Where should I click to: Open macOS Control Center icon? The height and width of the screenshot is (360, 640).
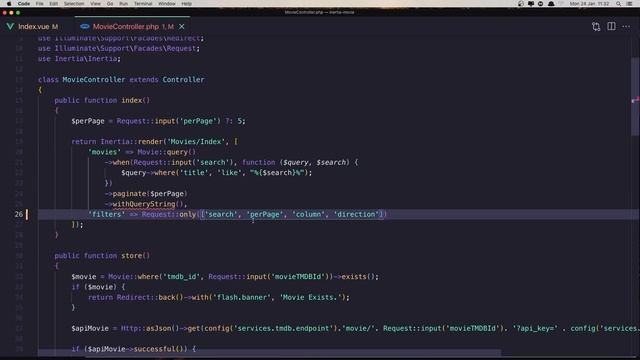(629, 4)
